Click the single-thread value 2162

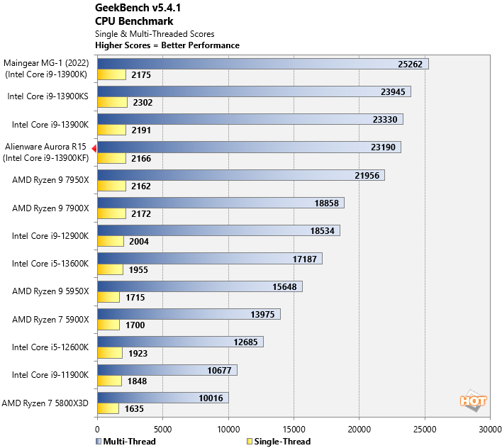[x=141, y=186]
